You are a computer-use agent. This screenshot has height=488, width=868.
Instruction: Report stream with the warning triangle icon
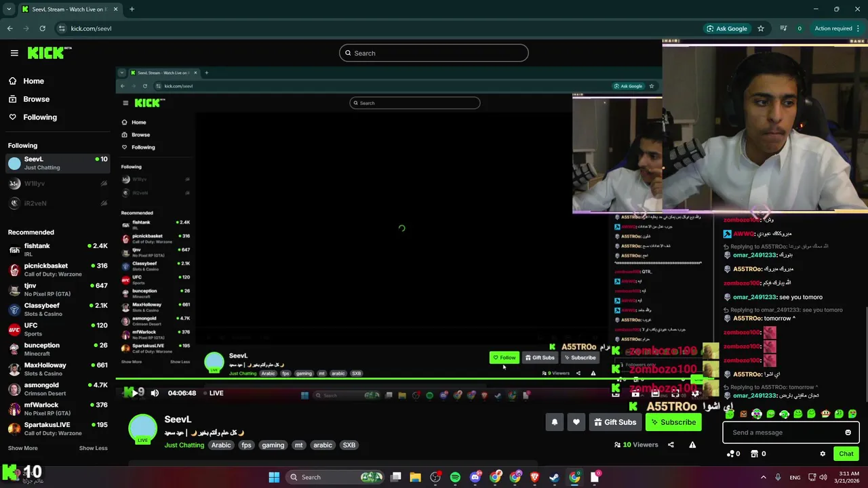(692, 445)
